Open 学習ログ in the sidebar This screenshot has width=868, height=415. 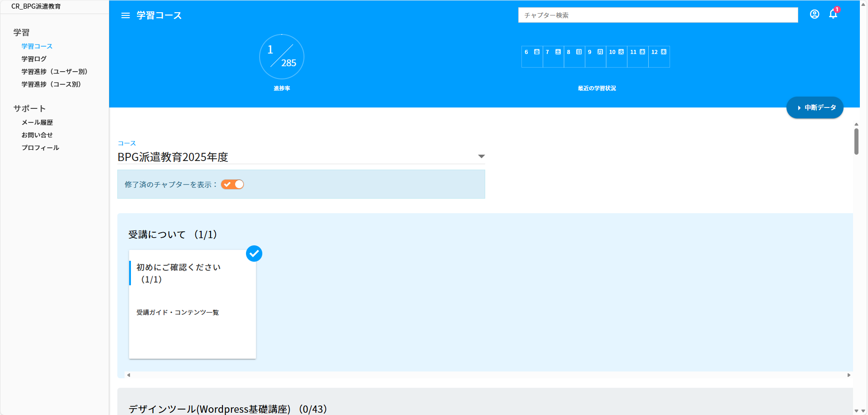coord(34,59)
